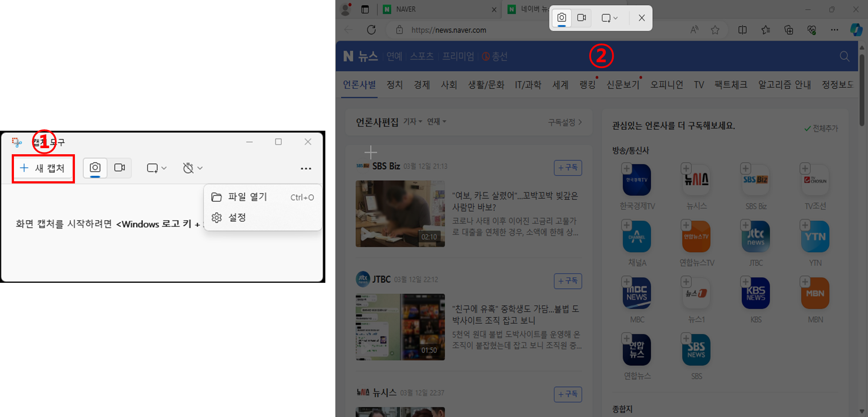Select the 정치 tab
This screenshot has width=868, height=417.
395,85
